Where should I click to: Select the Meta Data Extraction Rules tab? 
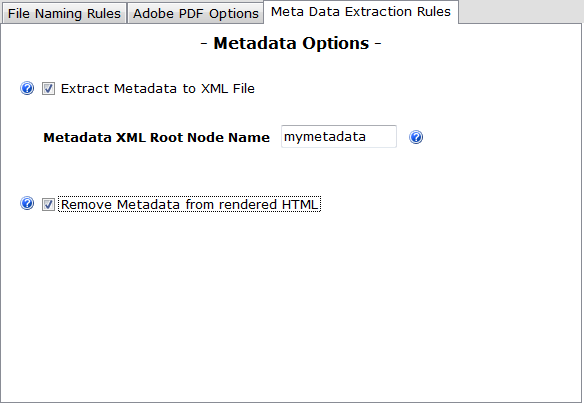click(361, 12)
